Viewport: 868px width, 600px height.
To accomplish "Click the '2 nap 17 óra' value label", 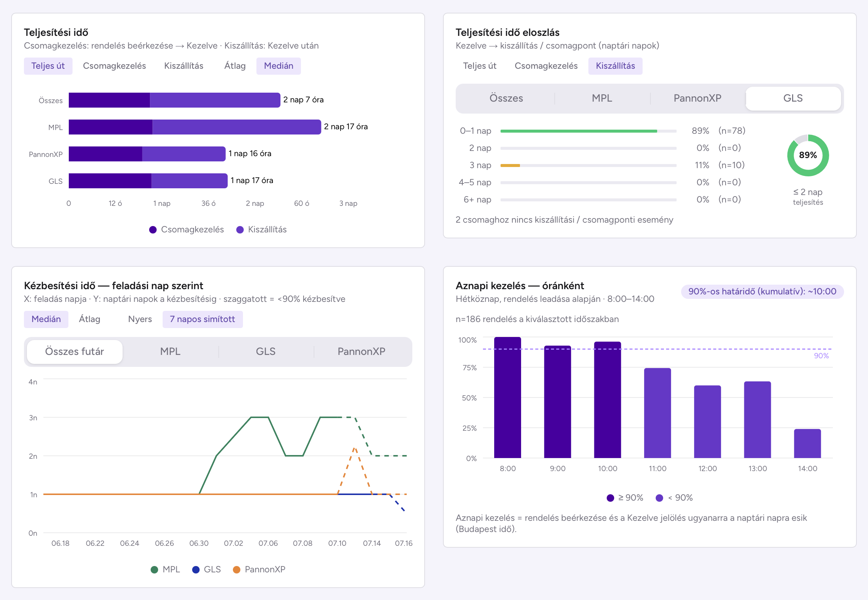I will (346, 127).
